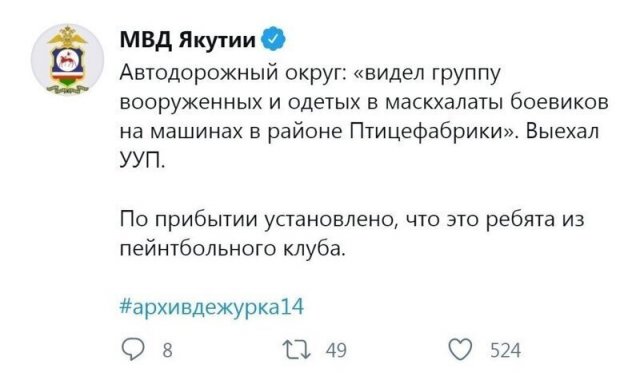Click the retweet count 49

(337, 350)
